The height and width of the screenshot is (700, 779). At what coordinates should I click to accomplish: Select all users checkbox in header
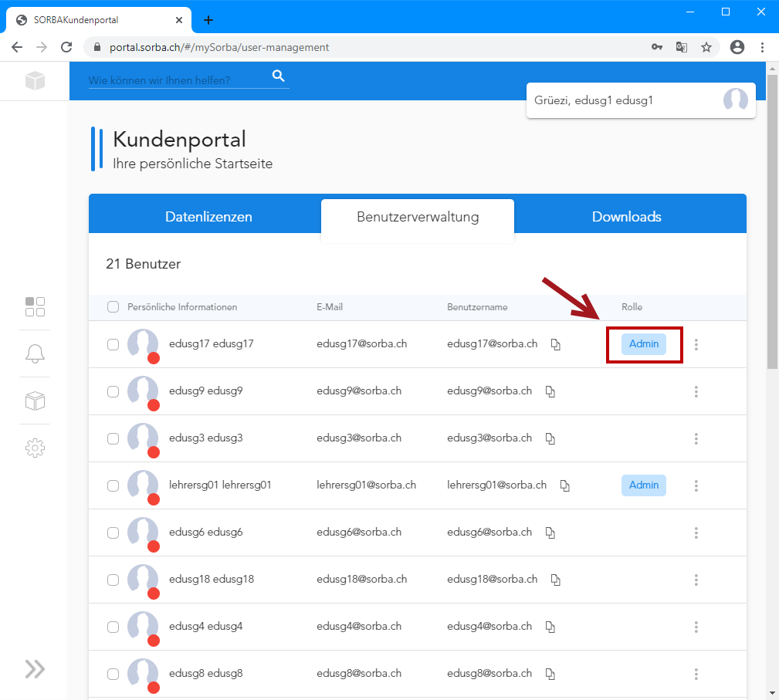(x=113, y=307)
